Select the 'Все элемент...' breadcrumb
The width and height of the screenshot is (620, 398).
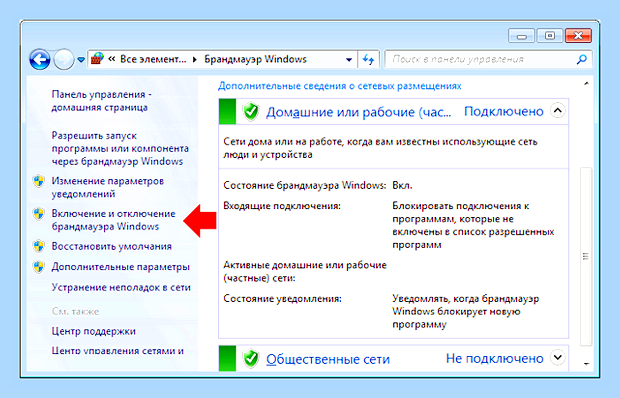click(x=153, y=59)
